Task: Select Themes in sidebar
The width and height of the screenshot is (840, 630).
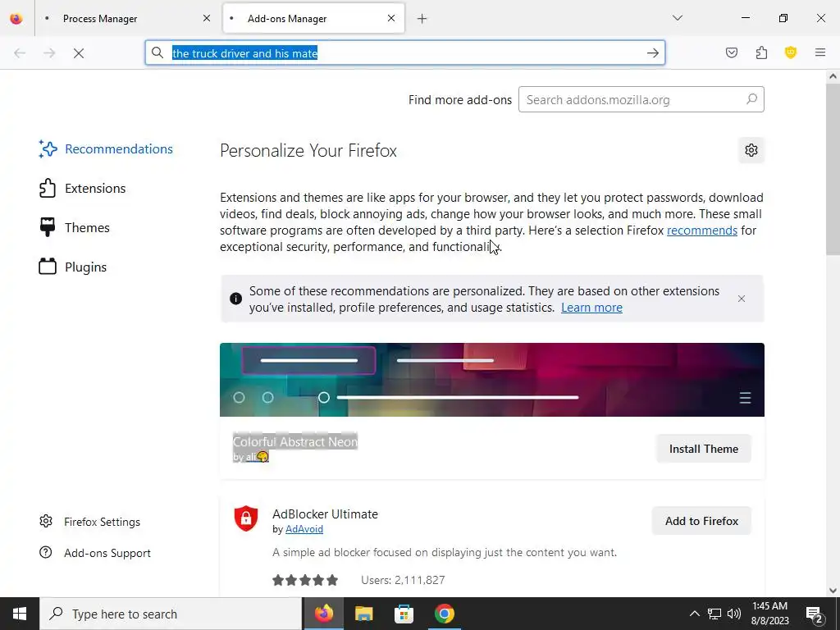Action: [x=75, y=228]
